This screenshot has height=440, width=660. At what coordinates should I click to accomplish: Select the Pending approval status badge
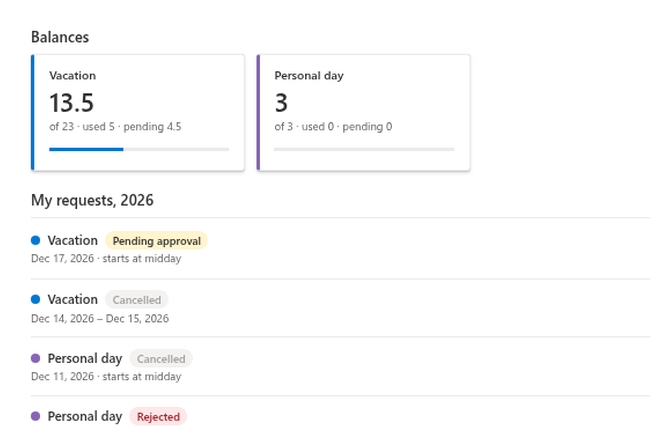click(x=156, y=241)
